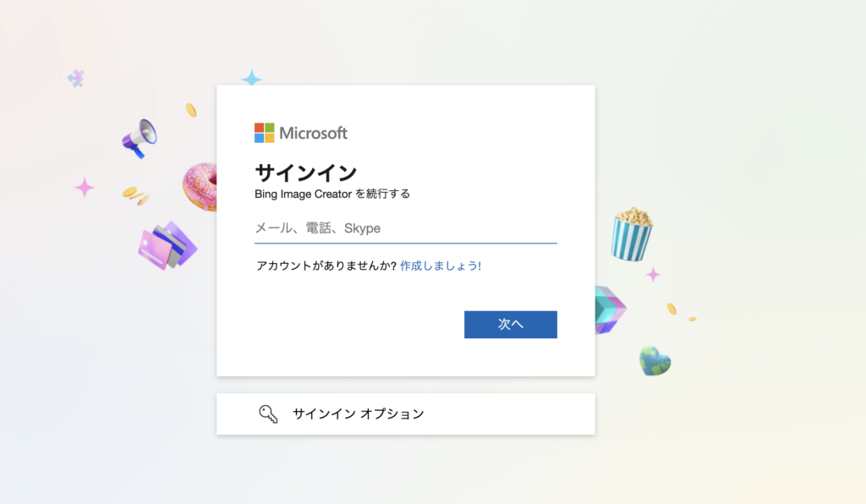Click the key icon beside サインイン オプション

[268, 414]
